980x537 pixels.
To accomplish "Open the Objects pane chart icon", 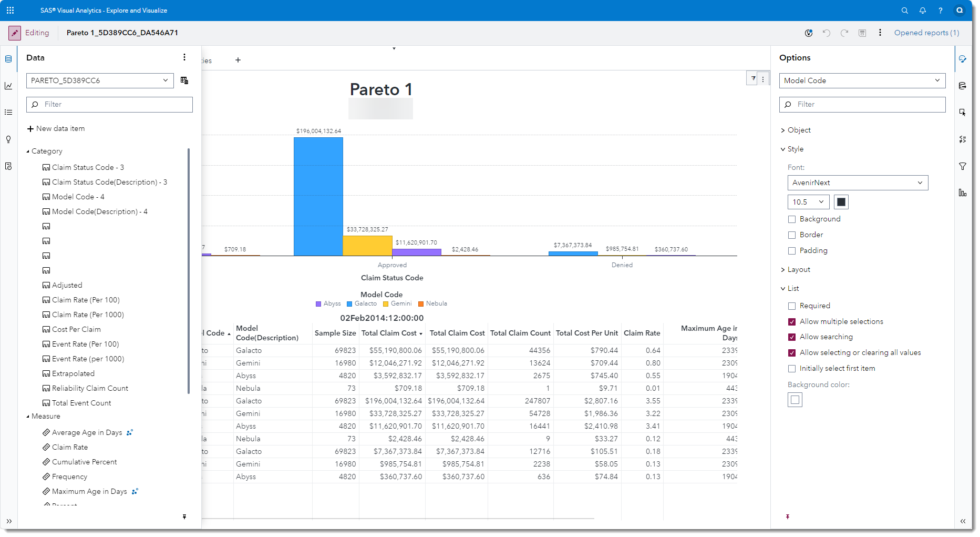I will tap(8, 86).
